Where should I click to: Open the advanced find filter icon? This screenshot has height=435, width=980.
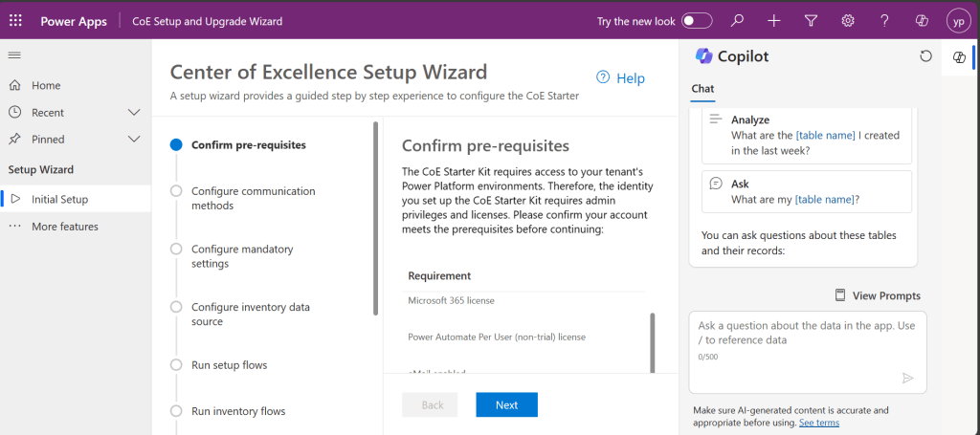coord(811,20)
